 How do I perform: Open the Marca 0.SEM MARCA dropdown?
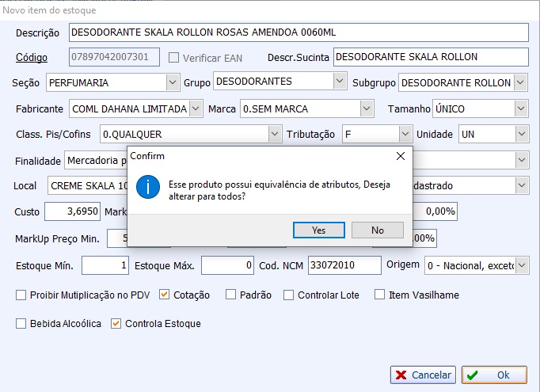click(367, 108)
